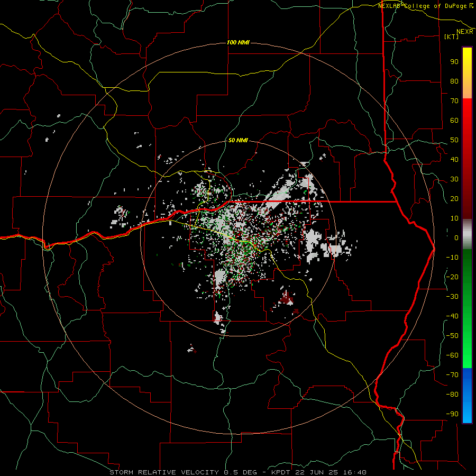This screenshot has height=476, width=476.
Task: Click the 50 NMI range ring label
Action: (x=238, y=140)
